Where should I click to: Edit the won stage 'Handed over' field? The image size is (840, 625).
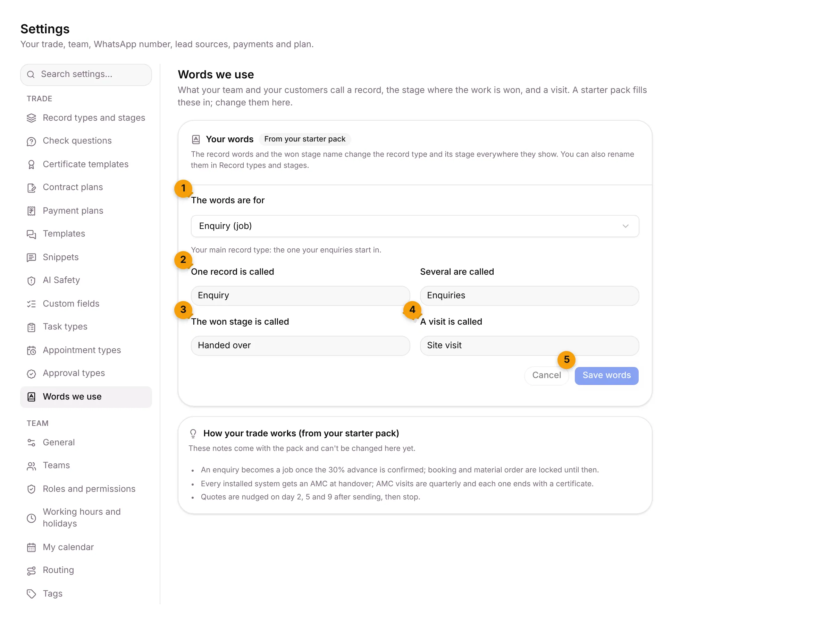click(x=300, y=345)
